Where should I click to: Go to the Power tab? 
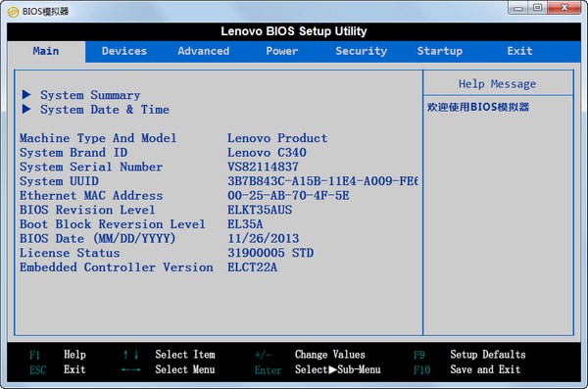[x=282, y=51]
